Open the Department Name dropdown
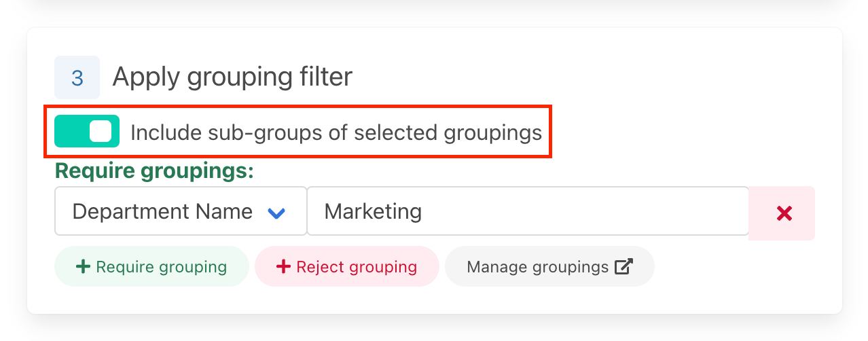This screenshot has height=341, width=868. [x=180, y=212]
